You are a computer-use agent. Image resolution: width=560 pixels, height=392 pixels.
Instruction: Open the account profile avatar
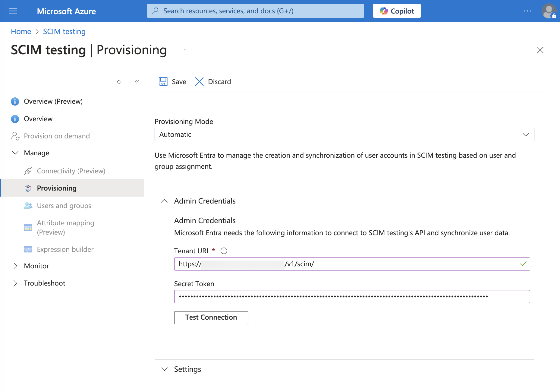(x=549, y=11)
